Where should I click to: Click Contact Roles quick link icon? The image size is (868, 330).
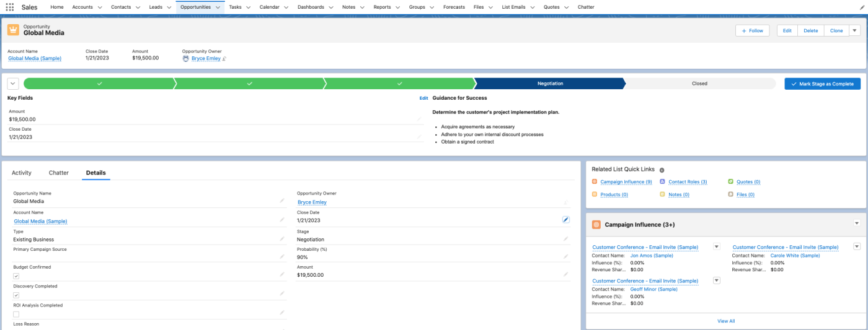pyautogui.click(x=662, y=181)
